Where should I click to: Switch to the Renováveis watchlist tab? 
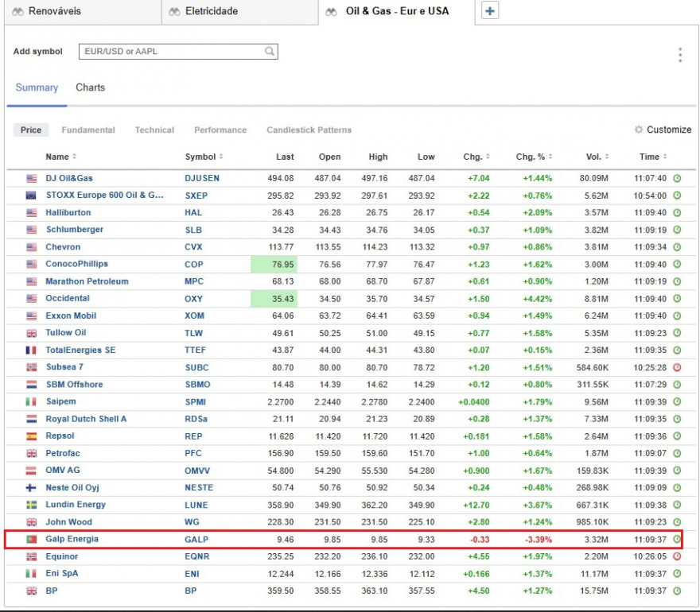click(x=83, y=12)
